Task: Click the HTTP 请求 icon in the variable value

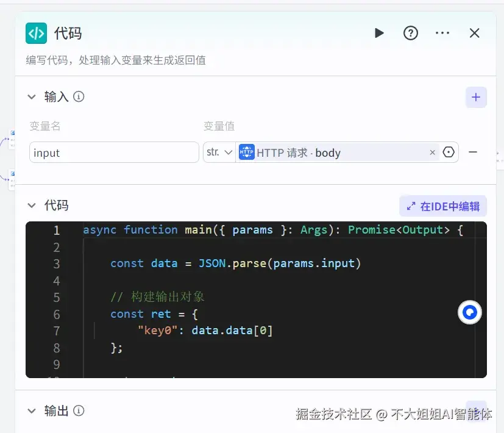Action: tap(246, 152)
